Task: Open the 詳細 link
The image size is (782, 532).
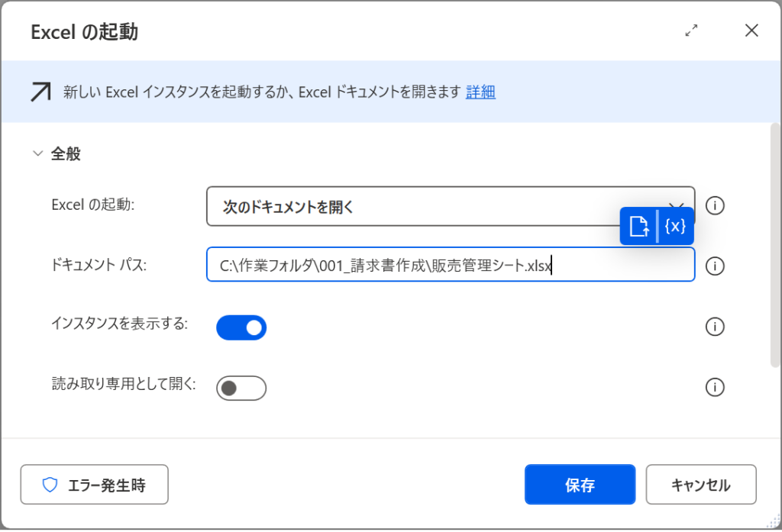Action: (x=480, y=92)
